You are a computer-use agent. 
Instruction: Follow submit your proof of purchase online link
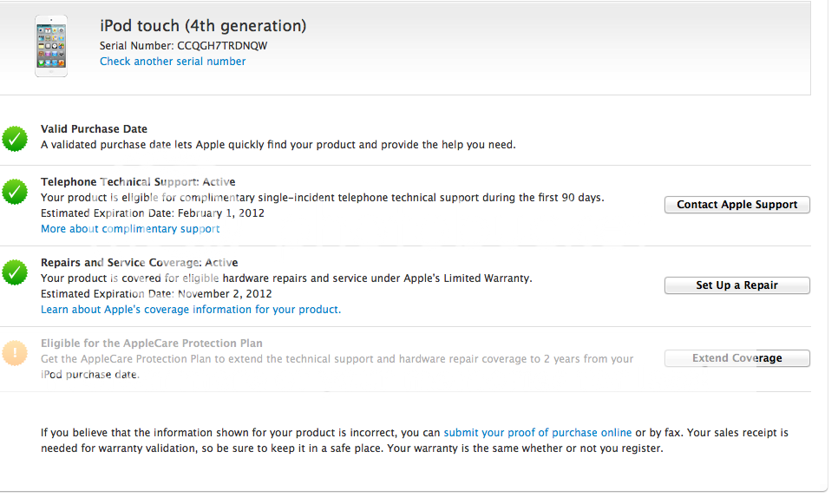click(538, 432)
